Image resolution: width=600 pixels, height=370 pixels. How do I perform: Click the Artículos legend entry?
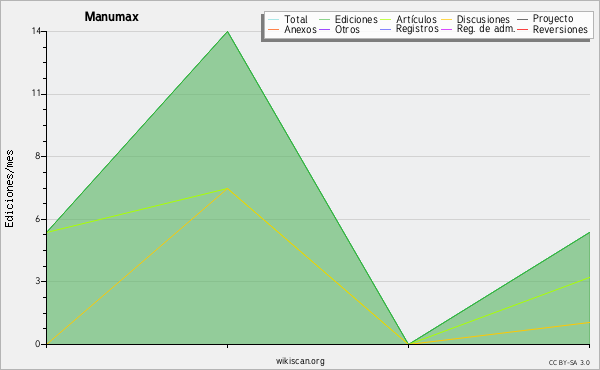(408, 19)
